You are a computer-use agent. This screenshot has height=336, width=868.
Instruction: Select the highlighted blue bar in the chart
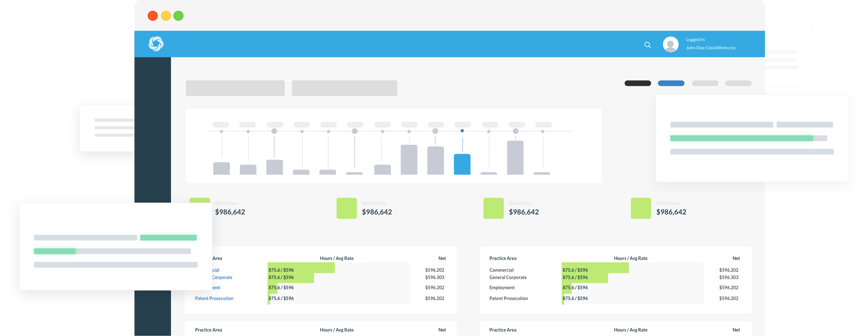click(462, 164)
